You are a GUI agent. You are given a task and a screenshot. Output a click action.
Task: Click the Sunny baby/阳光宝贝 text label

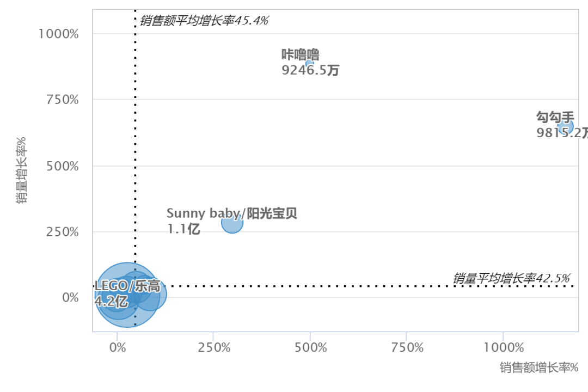pyautogui.click(x=232, y=213)
